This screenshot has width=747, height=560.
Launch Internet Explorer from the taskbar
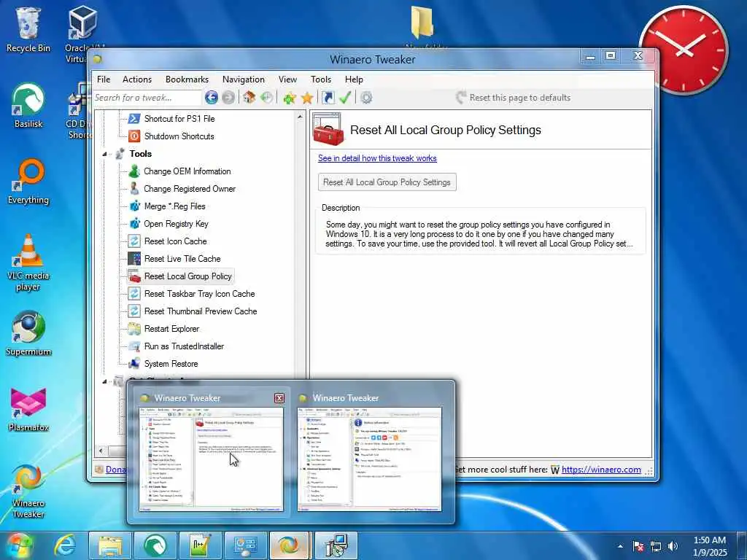(64, 545)
